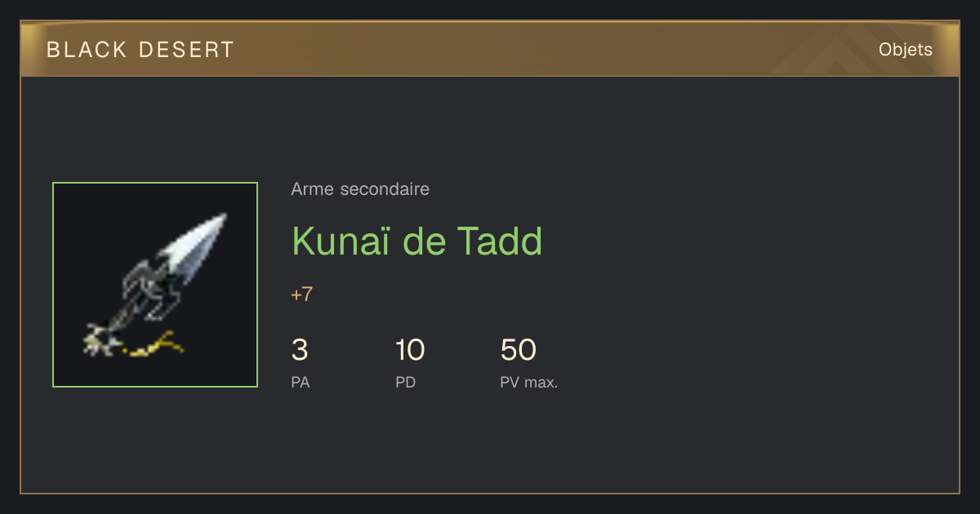This screenshot has width=980, height=514.
Task: Click the gold tassel on the kunai image
Action: click(x=154, y=345)
